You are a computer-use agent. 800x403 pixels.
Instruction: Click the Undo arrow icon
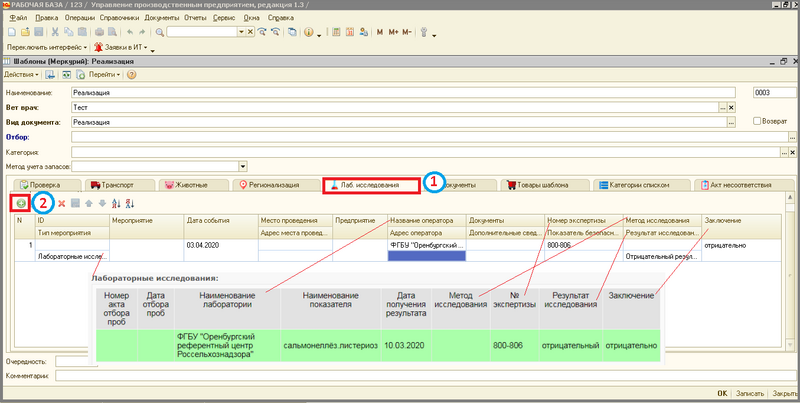pyautogui.click(x=130, y=32)
